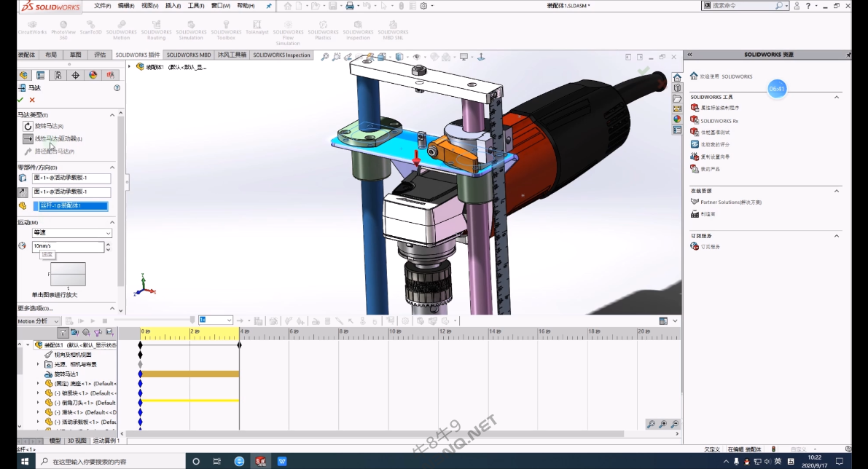The image size is (868, 469).
Task: Collapse the 零部件/方向 section
Action: pyautogui.click(x=112, y=167)
